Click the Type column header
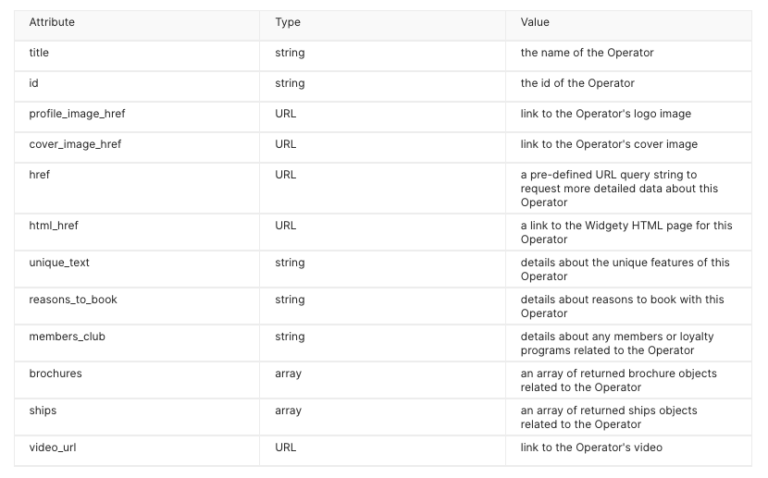This screenshot has height=478, width=768. [287, 22]
